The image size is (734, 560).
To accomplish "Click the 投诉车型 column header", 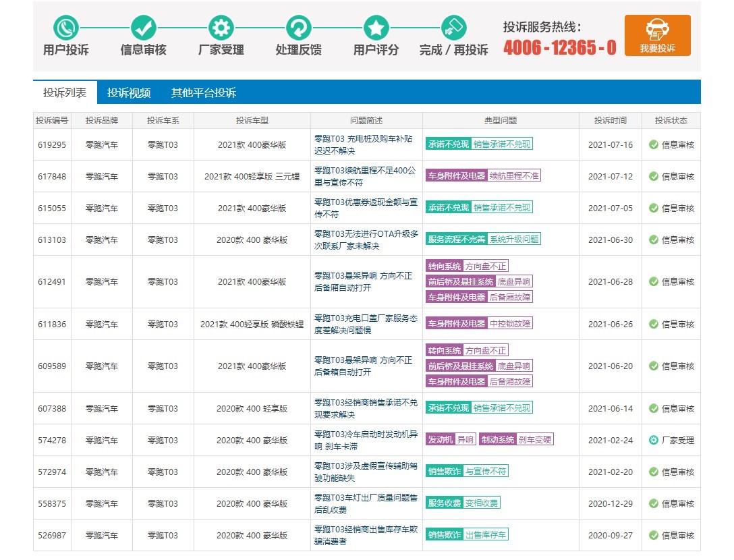I will [x=252, y=120].
